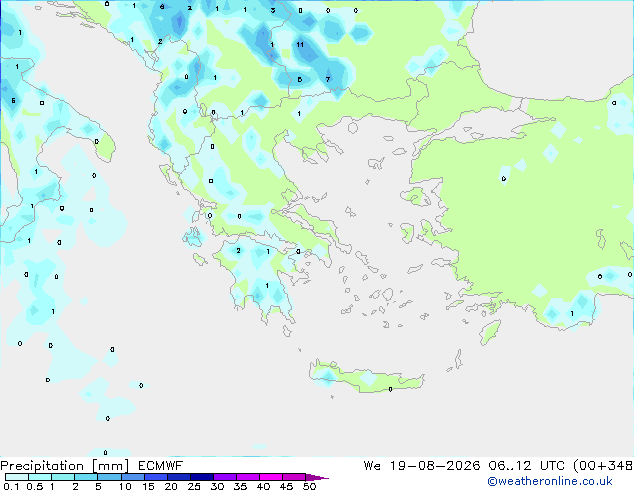This screenshot has height=490, width=634.
Task: Click the legend label '35'
Action: click(240, 486)
